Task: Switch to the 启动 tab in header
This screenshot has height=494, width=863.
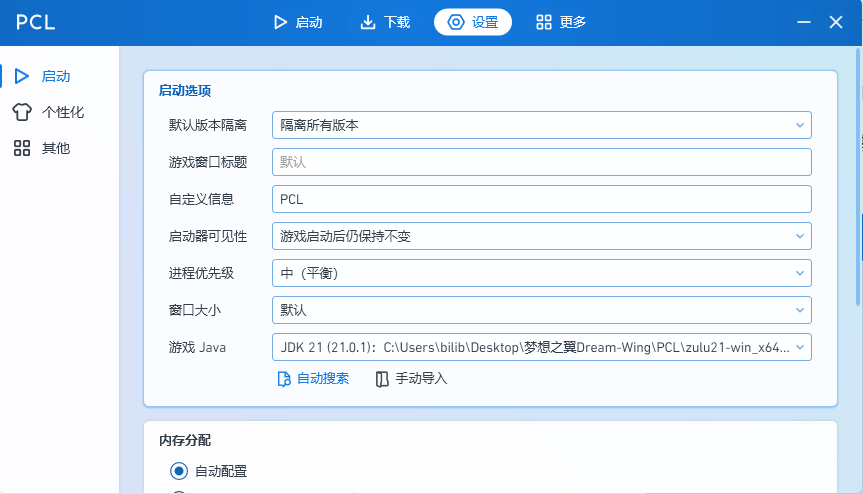Action: click(x=298, y=22)
